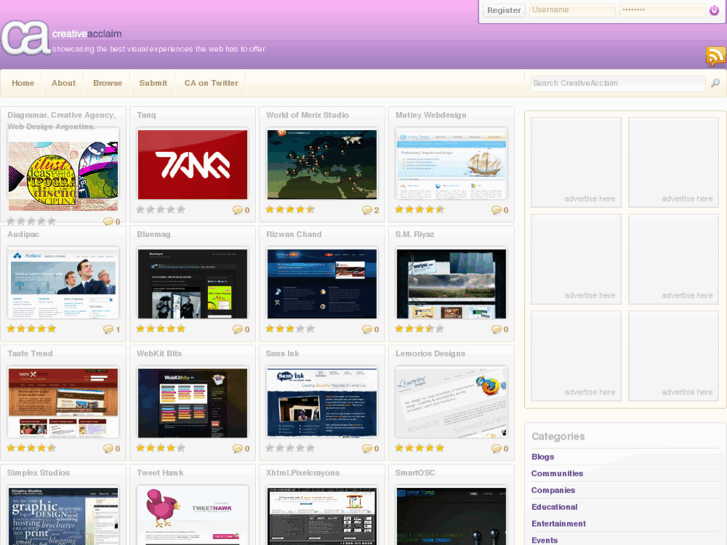Open comments bubble for World of Merix Studio
Image resolution: width=727 pixels, height=545 pixels.
tap(367, 210)
